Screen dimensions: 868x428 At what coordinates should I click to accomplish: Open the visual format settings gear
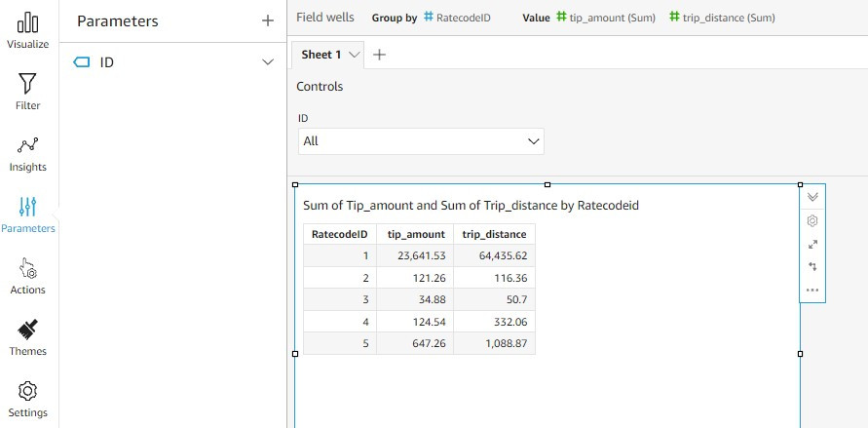click(812, 220)
